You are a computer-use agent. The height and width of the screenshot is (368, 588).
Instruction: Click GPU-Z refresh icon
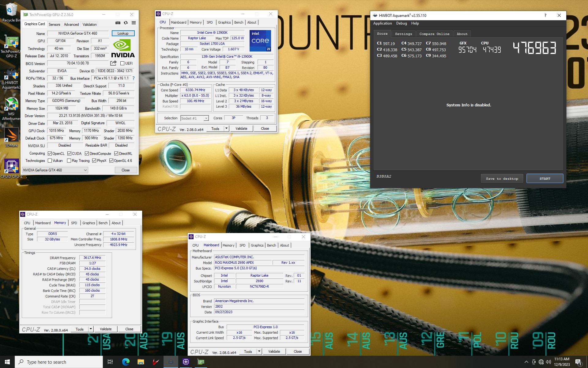(126, 23)
